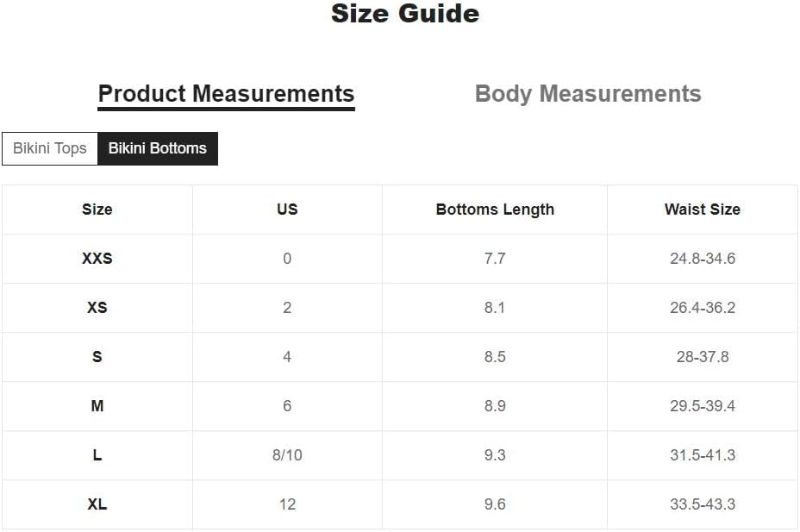Click the 8/10 US size cell
Image resolution: width=800 pixels, height=532 pixels.
[x=287, y=455]
